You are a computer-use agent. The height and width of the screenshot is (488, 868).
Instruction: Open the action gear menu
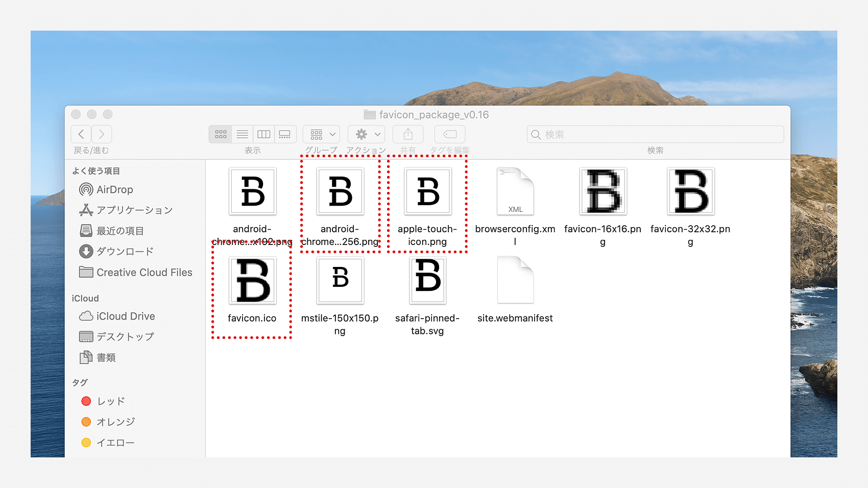[x=366, y=134]
